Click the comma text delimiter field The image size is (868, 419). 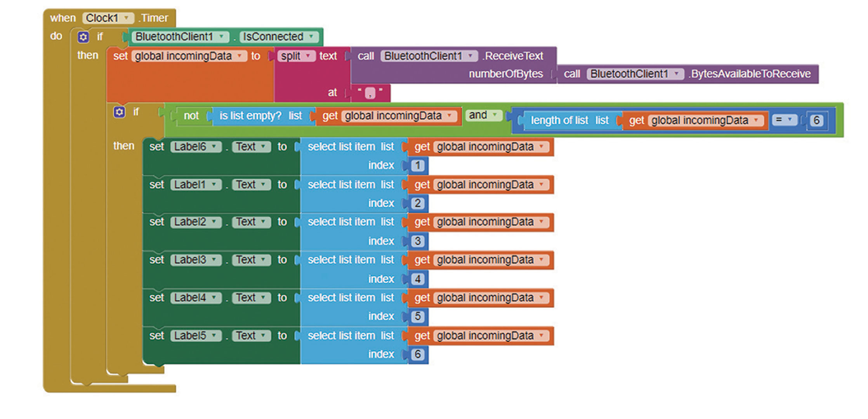pyautogui.click(x=370, y=93)
